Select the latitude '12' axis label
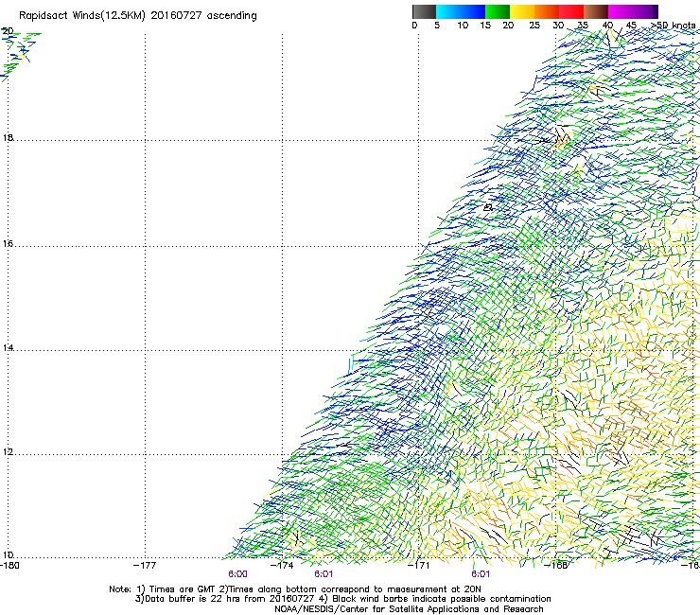This screenshot has height=615, width=700. tap(8, 452)
